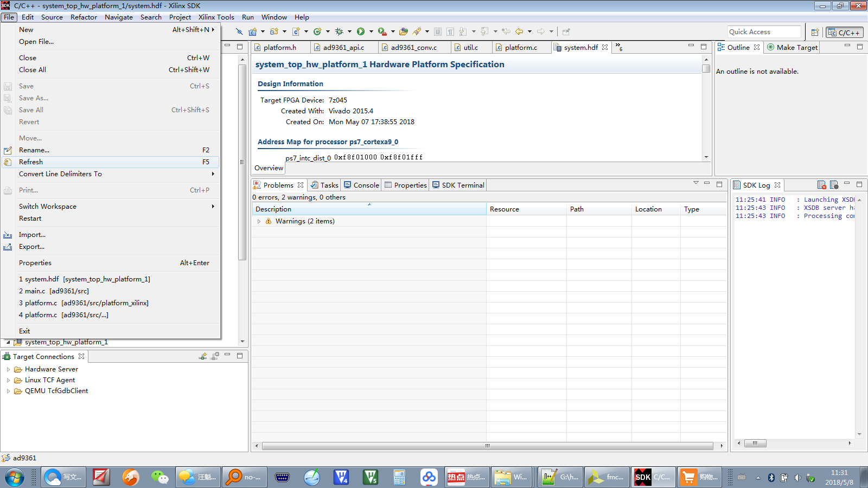Click the Problems horizontal scrollbar
Screen dimensions: 868x488
[488, 446]
